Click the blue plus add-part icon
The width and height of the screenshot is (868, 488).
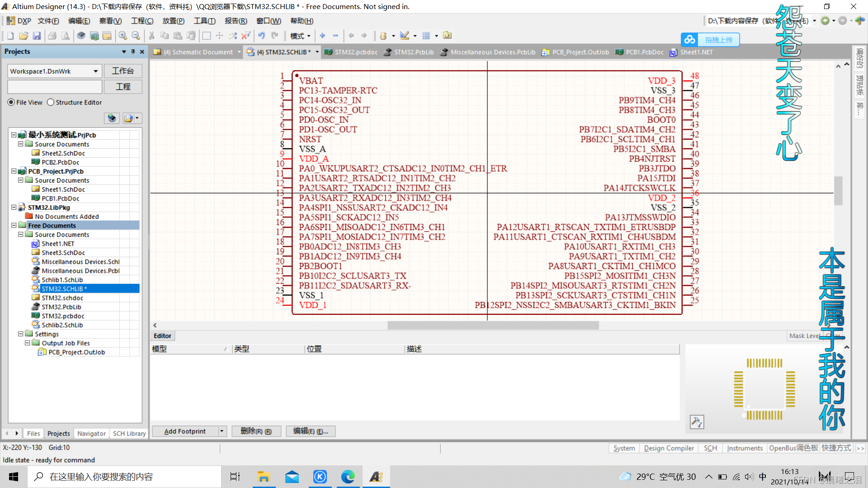[322, 36]
